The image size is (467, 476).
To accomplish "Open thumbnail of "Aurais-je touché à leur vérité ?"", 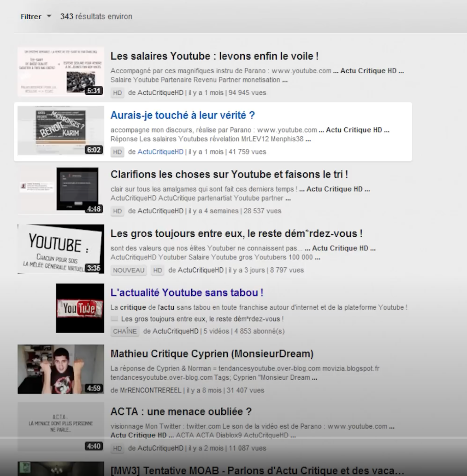I will [61, 131].
